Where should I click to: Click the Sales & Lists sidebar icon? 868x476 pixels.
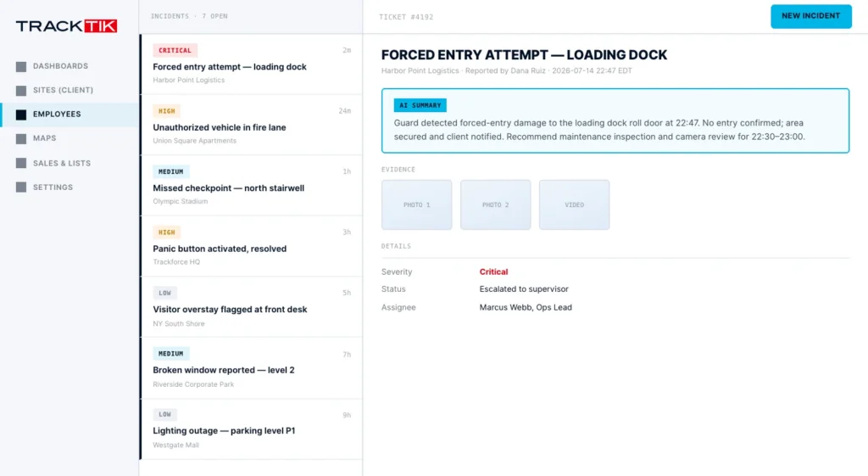[x=21, y=163]
